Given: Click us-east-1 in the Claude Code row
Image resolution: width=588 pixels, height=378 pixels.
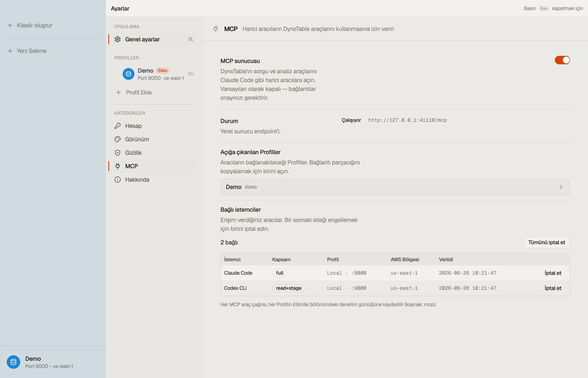Looking at the screenshot, I should pyautogui.click(x=404, y=273).
